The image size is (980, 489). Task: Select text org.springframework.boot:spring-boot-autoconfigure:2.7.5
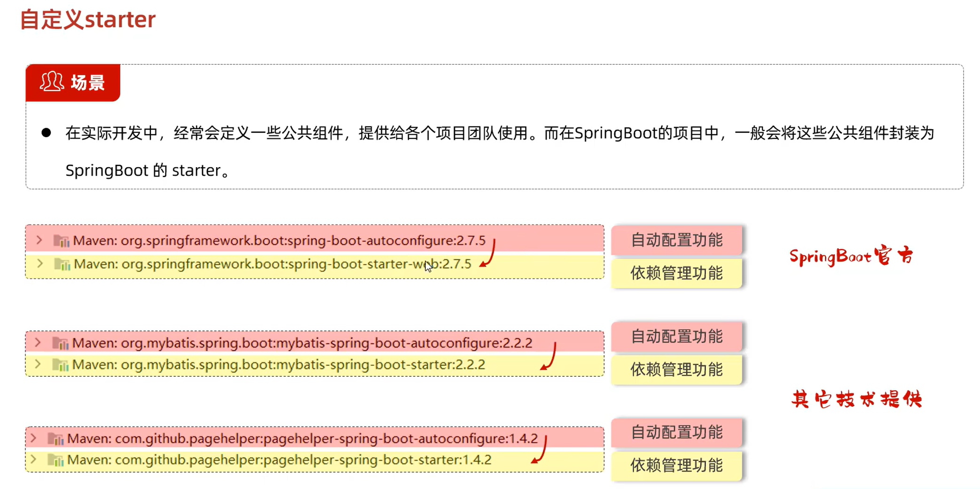tap(303, 241)
